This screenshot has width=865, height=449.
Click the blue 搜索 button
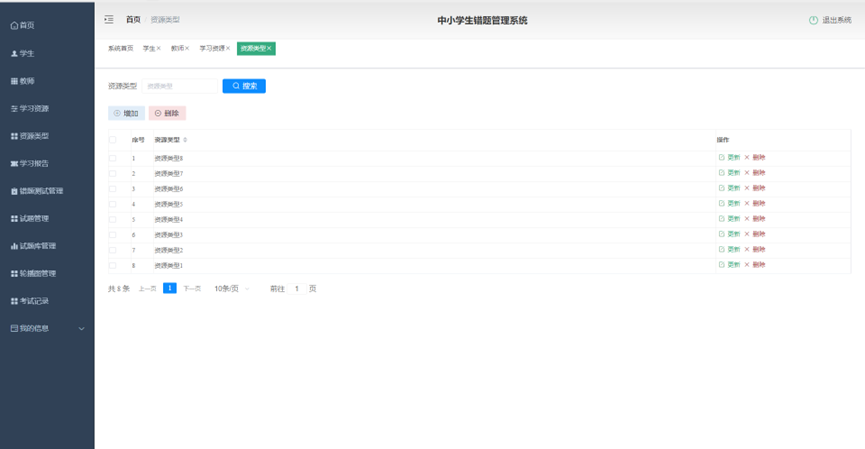(244, 86)
